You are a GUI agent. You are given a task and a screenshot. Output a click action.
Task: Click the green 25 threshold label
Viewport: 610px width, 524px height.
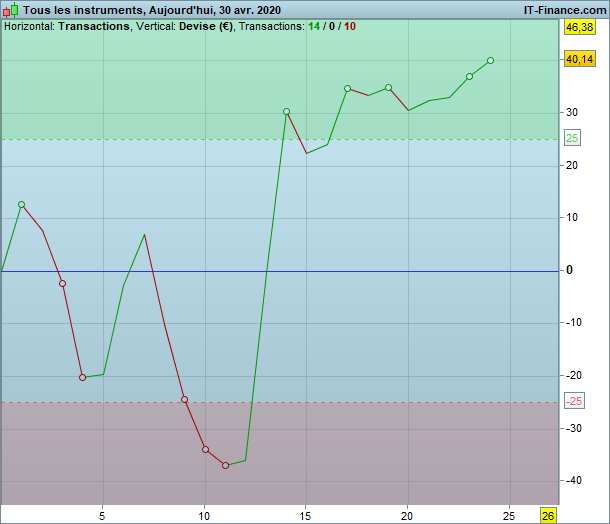coord(572,138)
